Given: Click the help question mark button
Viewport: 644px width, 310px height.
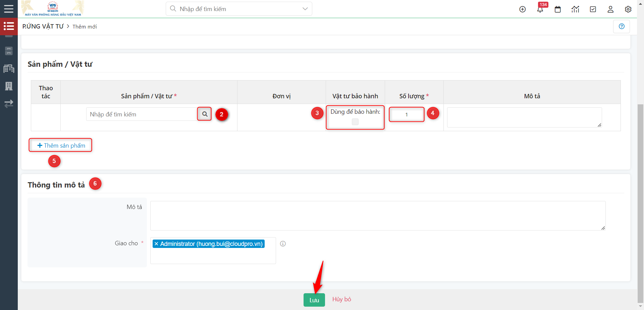Looking at the screenshot, I should pos(622,26).
